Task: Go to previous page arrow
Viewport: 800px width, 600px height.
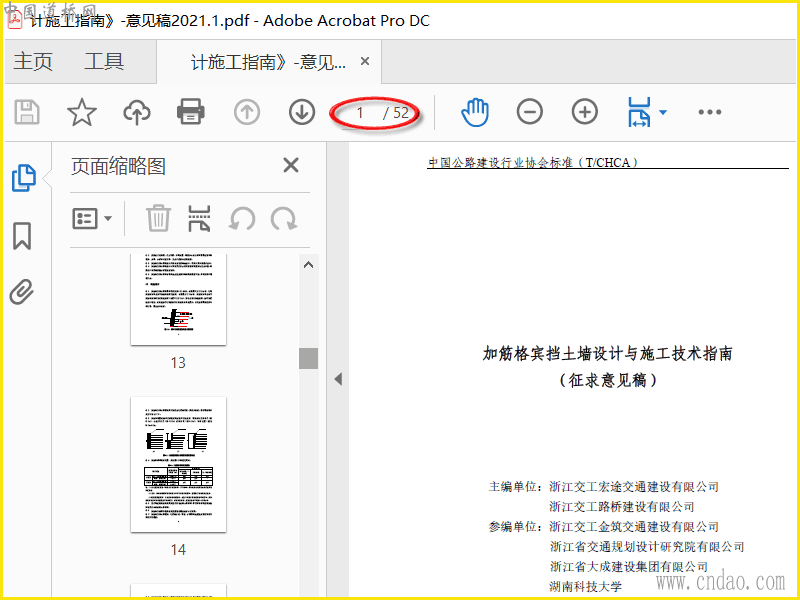Action: [247, 112]
